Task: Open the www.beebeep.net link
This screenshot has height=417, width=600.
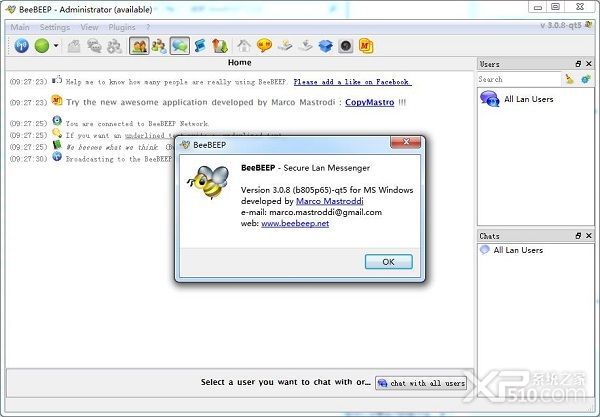Action: [295, 223]
